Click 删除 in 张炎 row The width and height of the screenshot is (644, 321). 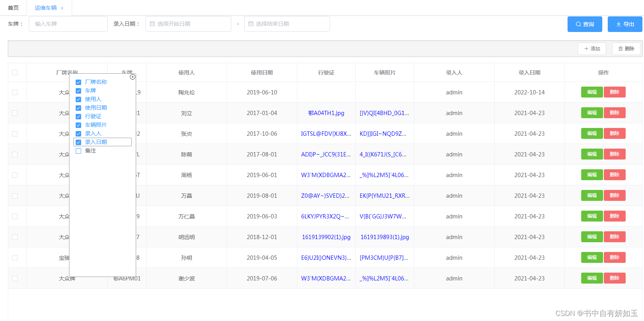point(614,133)
